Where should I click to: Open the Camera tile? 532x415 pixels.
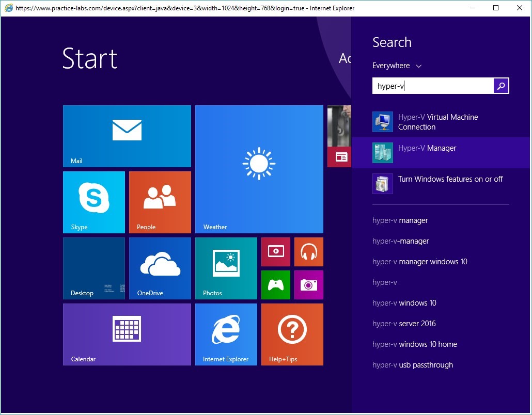(308, 285)
